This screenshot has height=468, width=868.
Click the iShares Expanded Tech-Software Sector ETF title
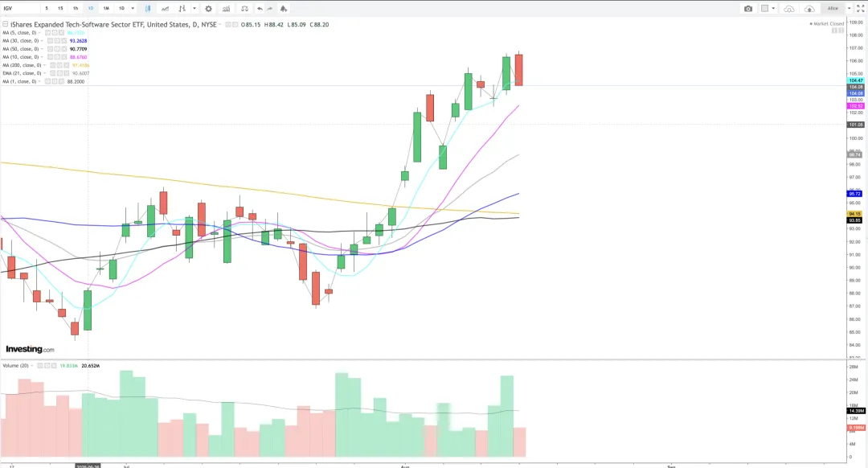click(x=113, y=24)
